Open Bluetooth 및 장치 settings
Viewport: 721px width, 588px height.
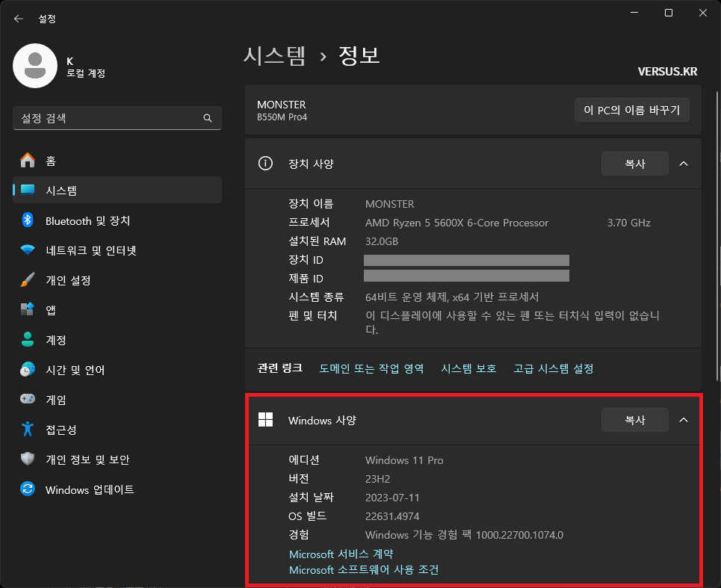(117, 220)
